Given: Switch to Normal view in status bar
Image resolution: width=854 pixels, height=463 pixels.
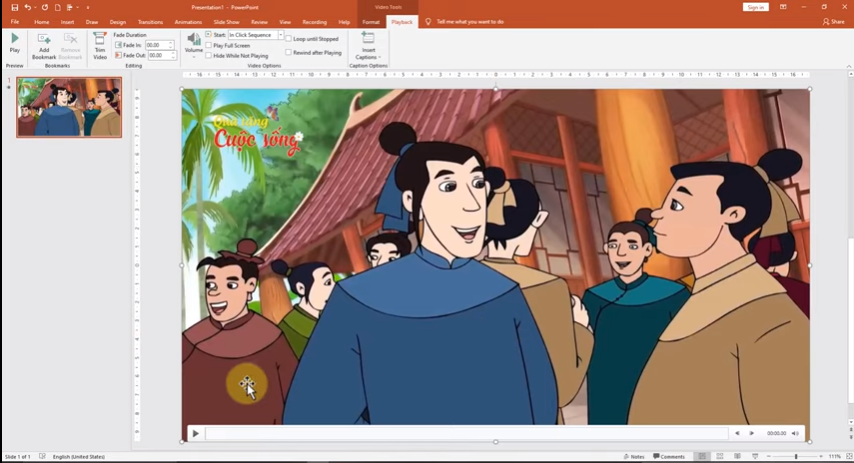Looking at the screenshot, I should coord(702,456).
